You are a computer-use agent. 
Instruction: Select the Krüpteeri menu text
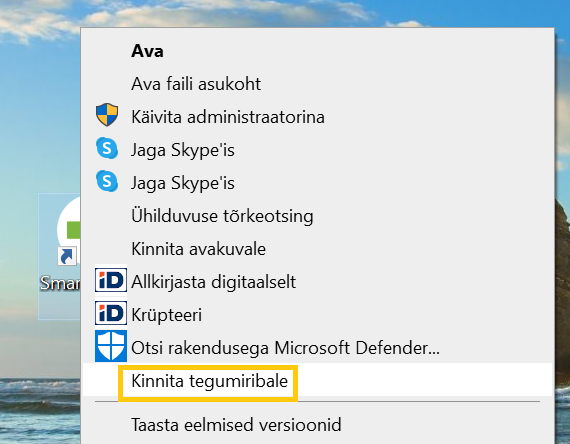click(166, 315)
